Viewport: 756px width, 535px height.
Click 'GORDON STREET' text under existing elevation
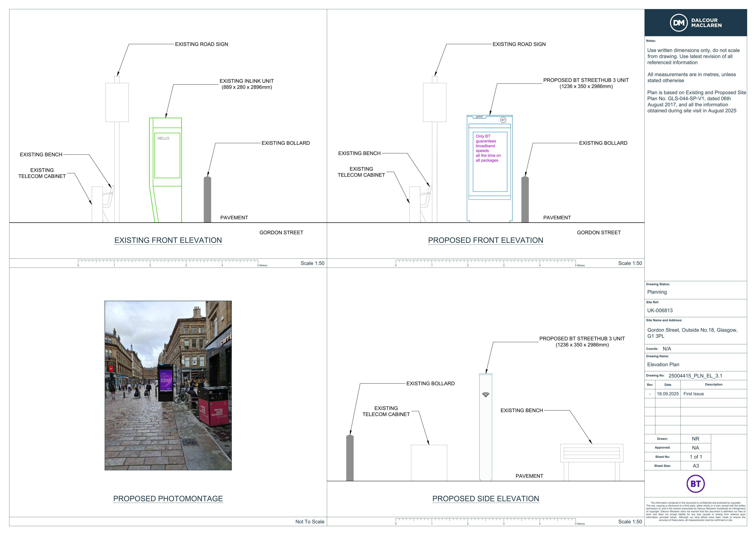click(x=281, y=232)
